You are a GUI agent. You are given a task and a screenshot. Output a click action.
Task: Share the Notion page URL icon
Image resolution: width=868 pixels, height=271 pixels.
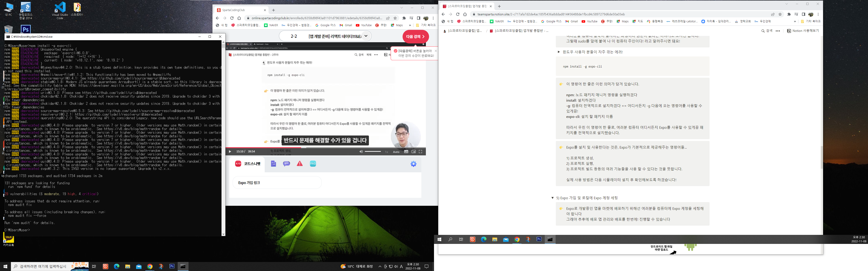[773, 14]
